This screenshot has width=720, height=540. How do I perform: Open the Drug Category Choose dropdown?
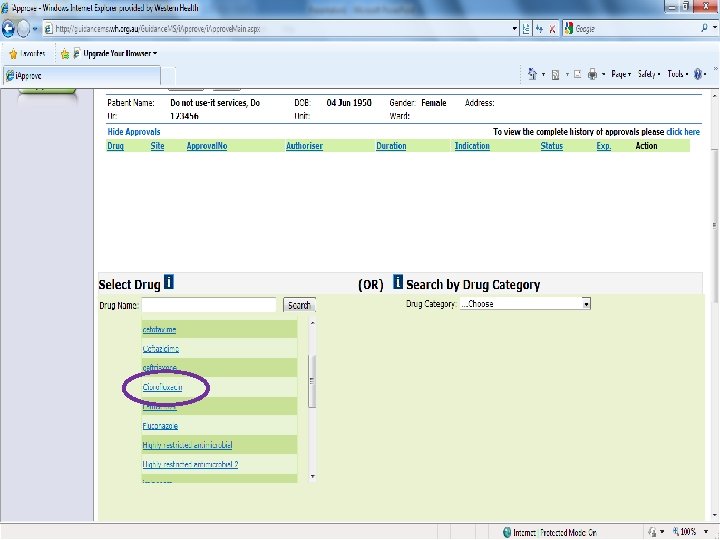point(525,304)
